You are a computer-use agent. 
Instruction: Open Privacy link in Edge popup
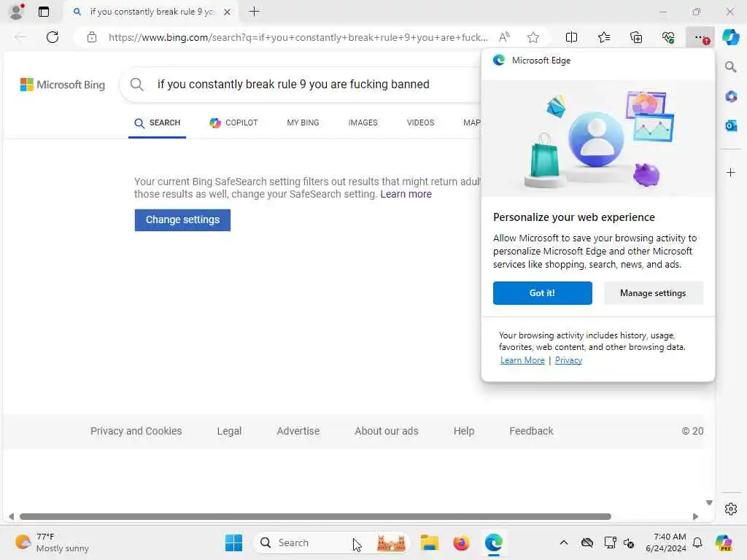coord(568,360)
